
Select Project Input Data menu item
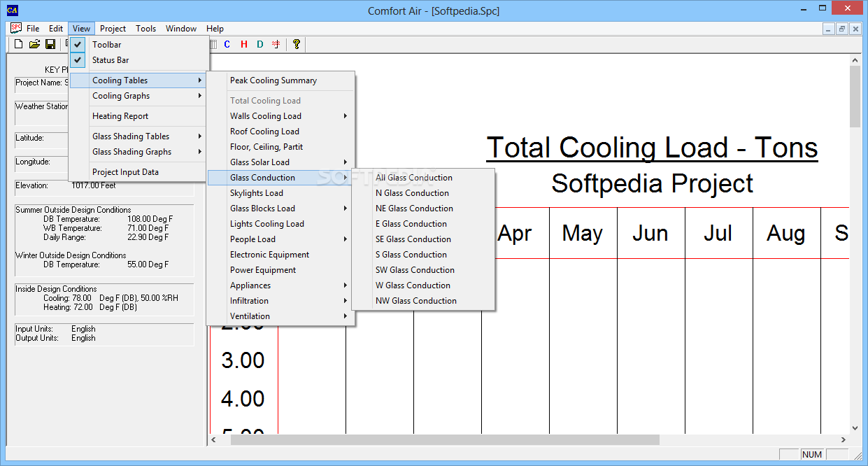tap(138, 172)
